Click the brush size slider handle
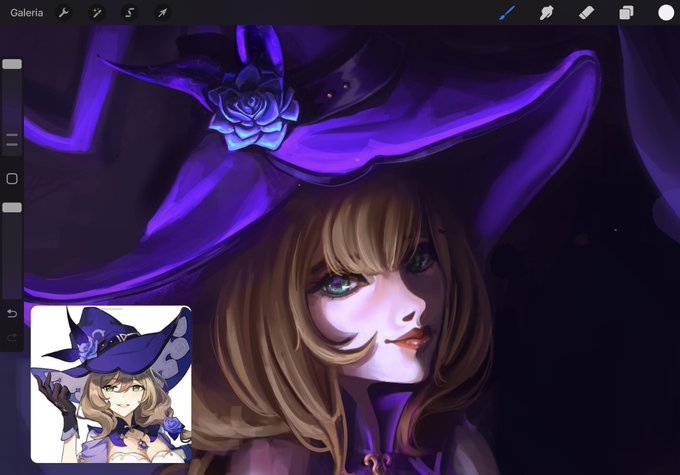Viewport: 680px width, 475px height. [x=12, y=64]
